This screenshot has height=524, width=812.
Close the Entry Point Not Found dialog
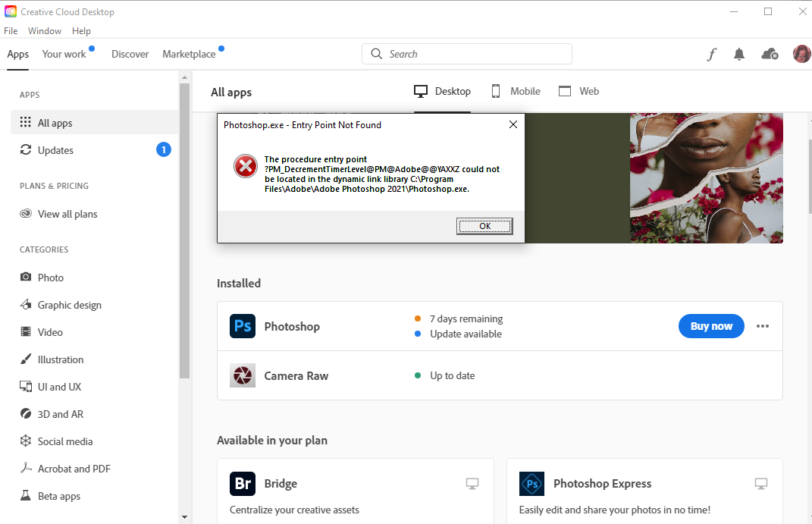tap(513, 124)
